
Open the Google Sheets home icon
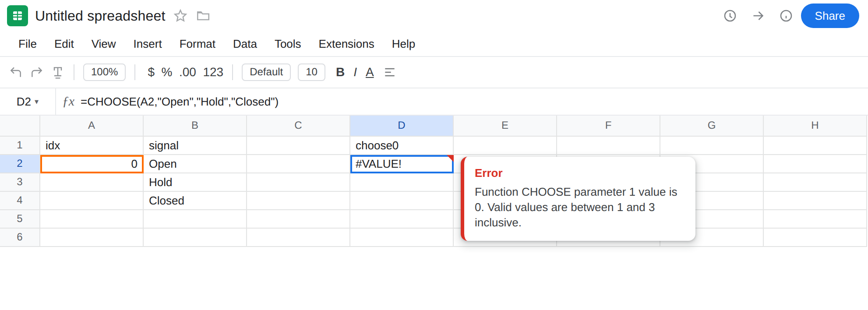[18, 16]
